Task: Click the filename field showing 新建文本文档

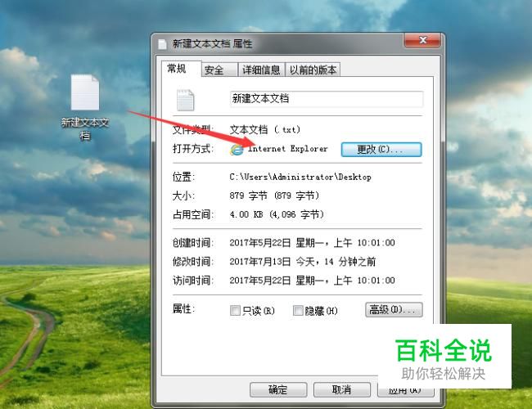Action: click(327, 99)
